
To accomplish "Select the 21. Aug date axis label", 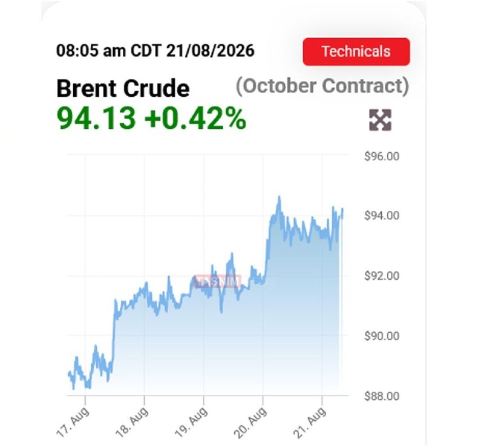I will click(310, 422).
